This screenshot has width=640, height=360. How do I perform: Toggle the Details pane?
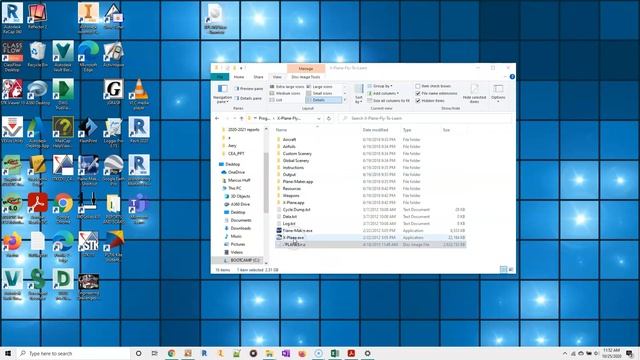(x=248, y=98)
